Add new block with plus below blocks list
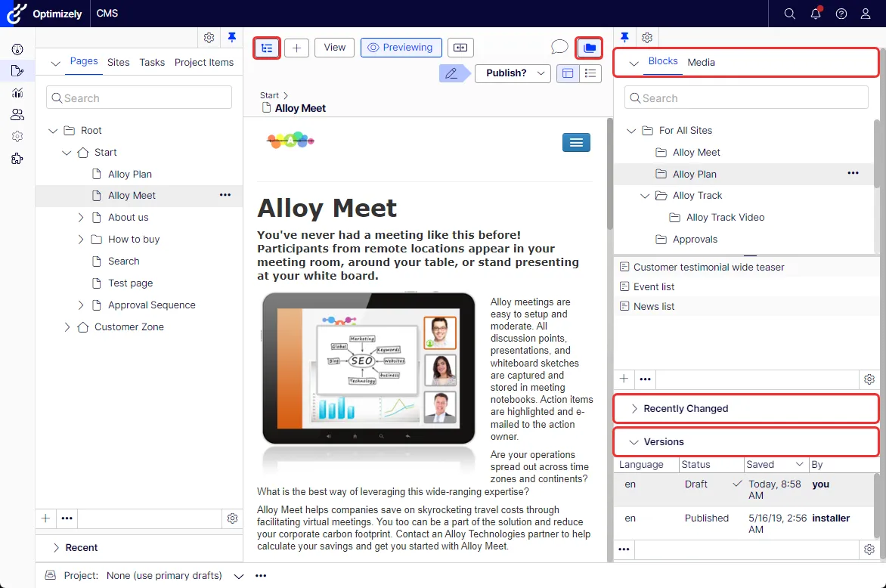 coord(624,379)
